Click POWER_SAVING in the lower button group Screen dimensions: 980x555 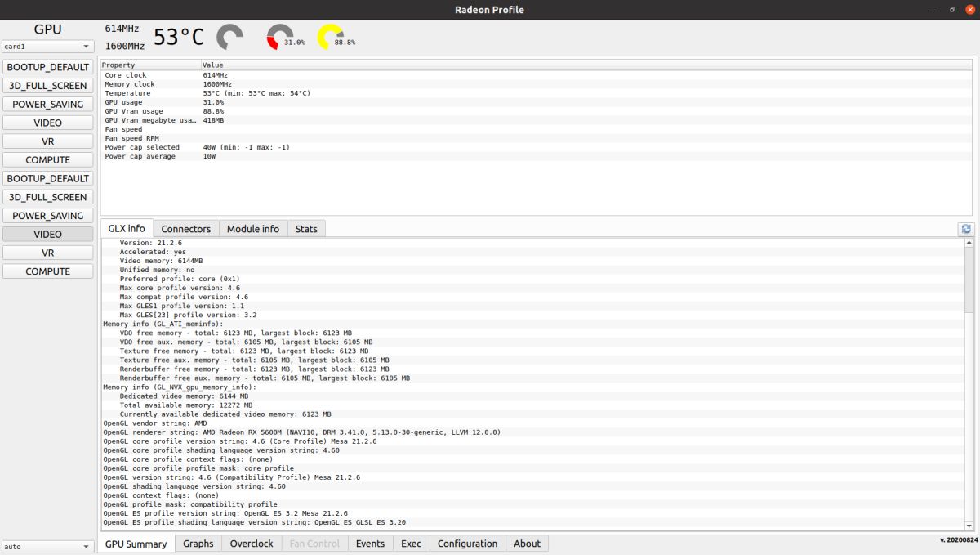click(x=47, y=216)
